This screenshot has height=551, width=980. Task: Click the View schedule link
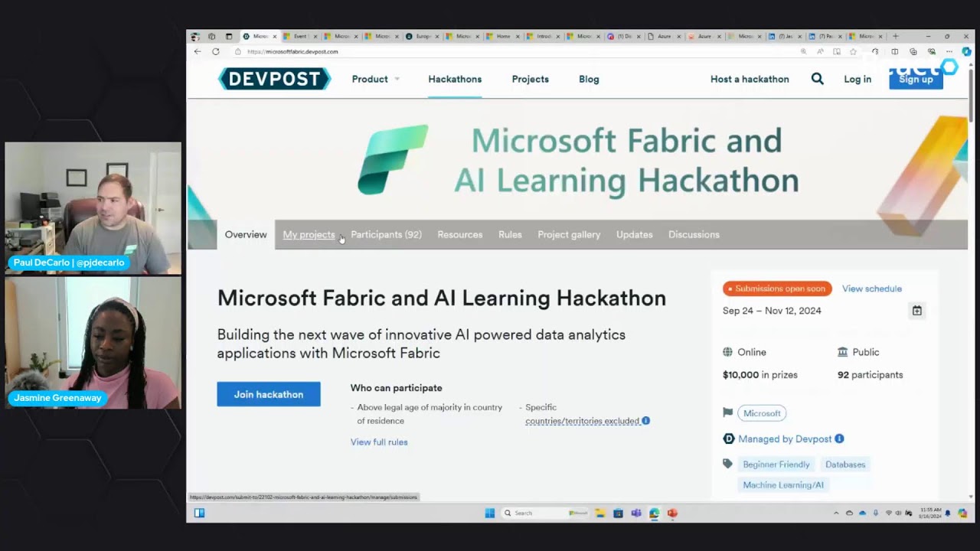[x=872, y=289]
